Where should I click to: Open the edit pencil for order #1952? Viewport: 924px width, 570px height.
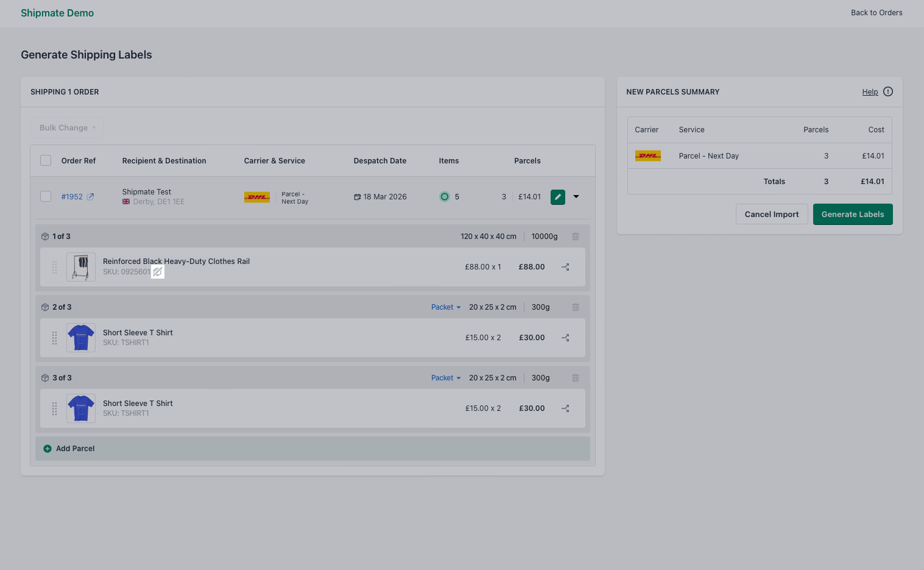(557, 196)
